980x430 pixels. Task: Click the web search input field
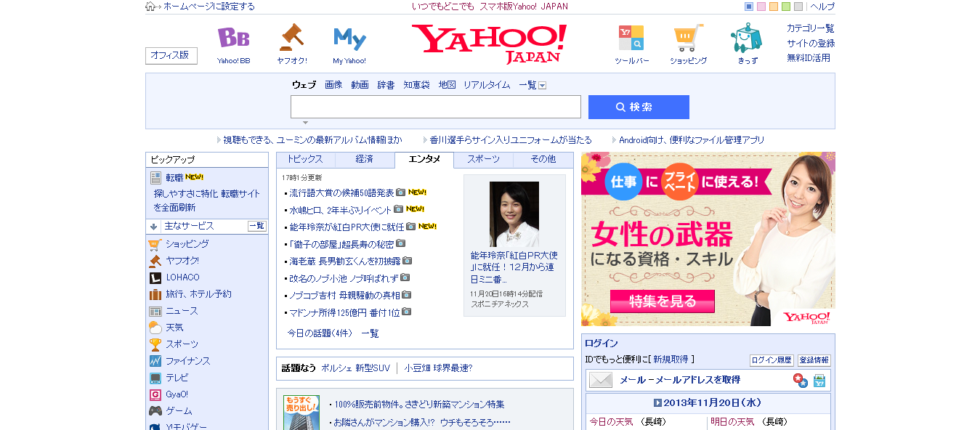coord(436,107)
